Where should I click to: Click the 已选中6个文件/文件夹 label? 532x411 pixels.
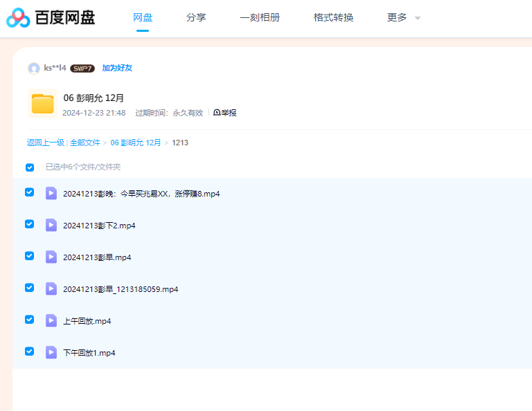83,167
